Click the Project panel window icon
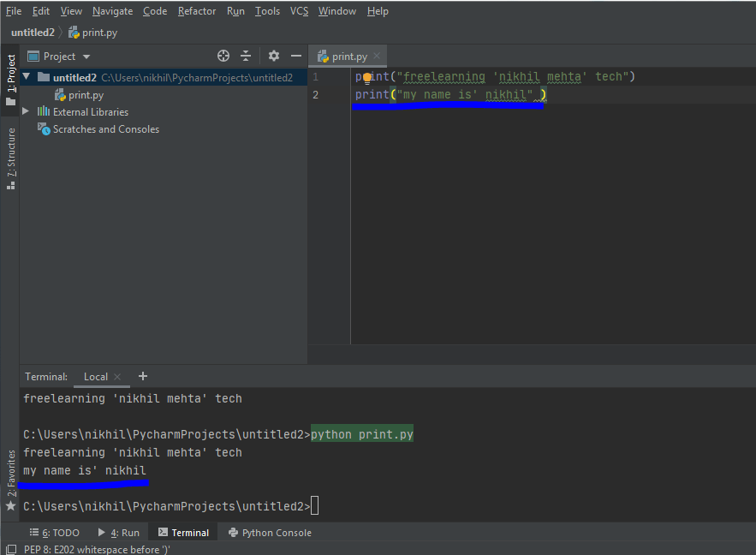756x555 pixels. [33, 57]
